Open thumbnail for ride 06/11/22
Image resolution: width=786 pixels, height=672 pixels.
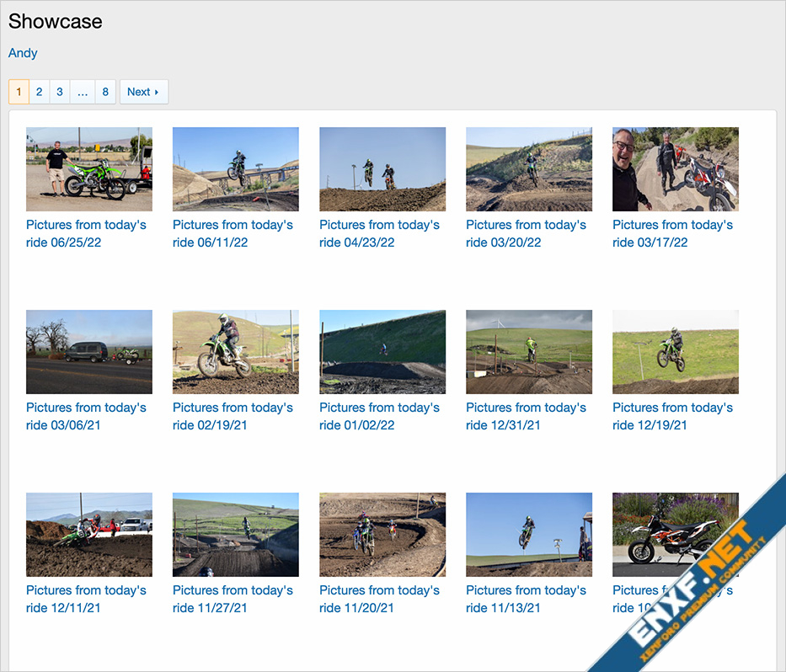click(236, 169)
